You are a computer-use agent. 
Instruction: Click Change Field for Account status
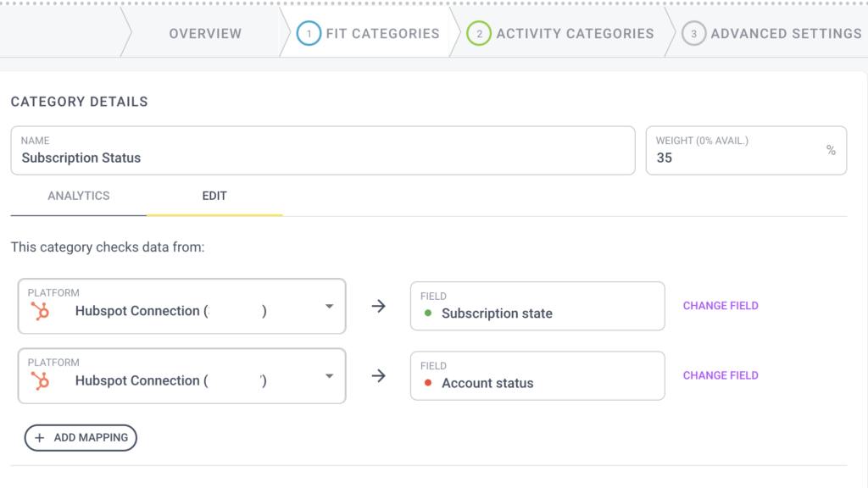coord(721,375)
